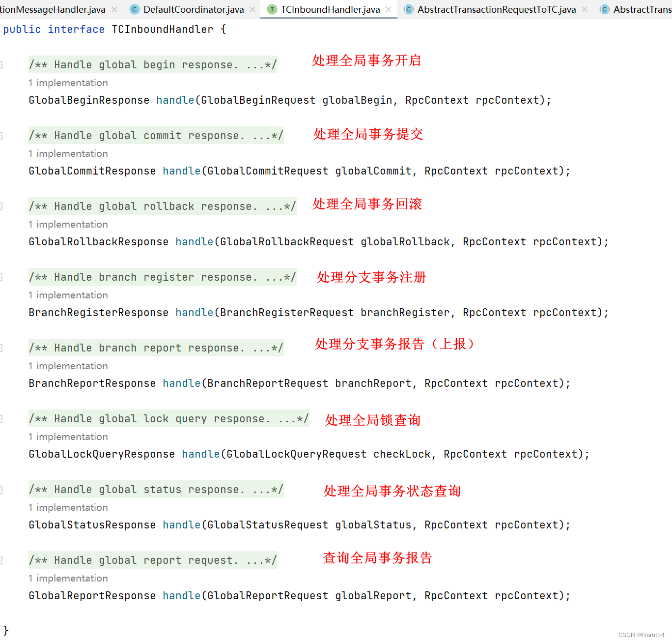
Task: Open '1 implementation' hint above GlobalBeginResponse handle
Action: tap(68, 83)
